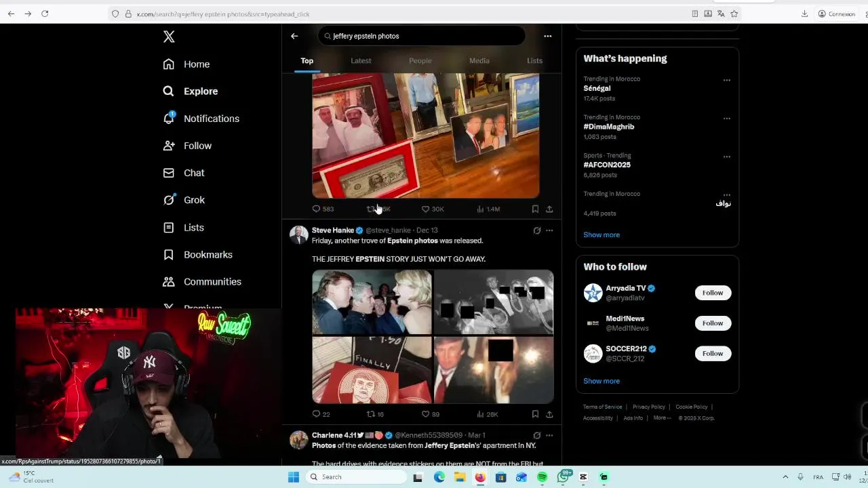Screen dimensions: 868x488
Task: Open the Connexion account button
Action: coord(836,14)
